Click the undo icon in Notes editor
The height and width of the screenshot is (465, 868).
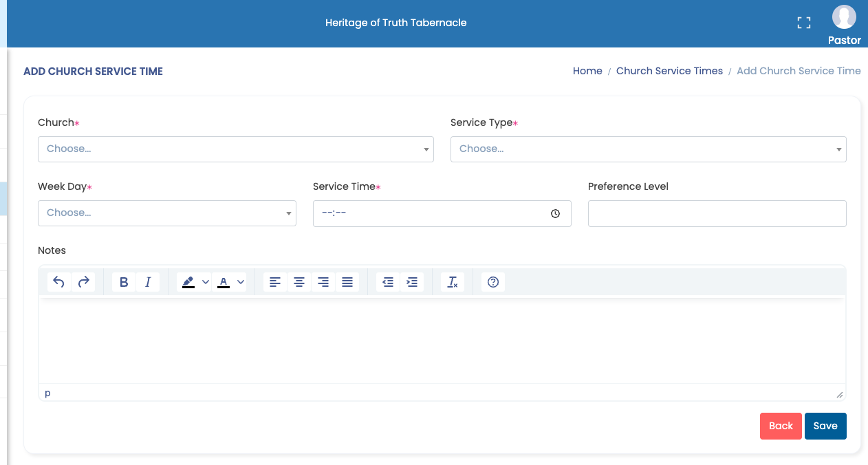click(59, 282)
